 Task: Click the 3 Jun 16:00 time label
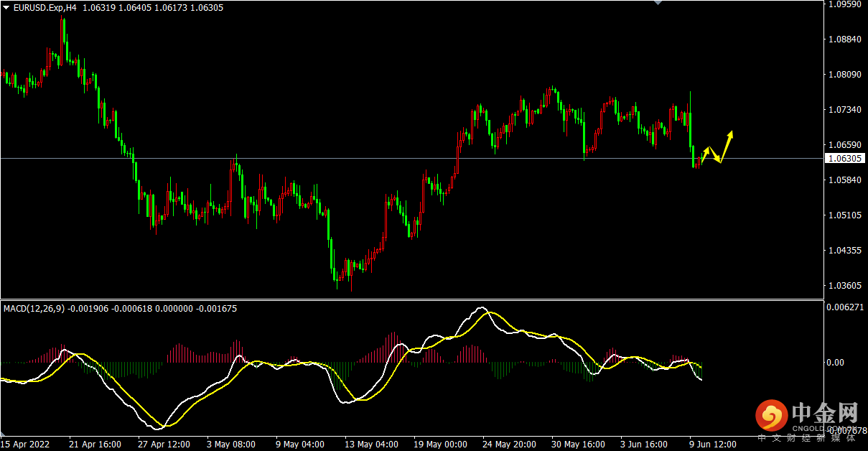[x=644, y=445]
